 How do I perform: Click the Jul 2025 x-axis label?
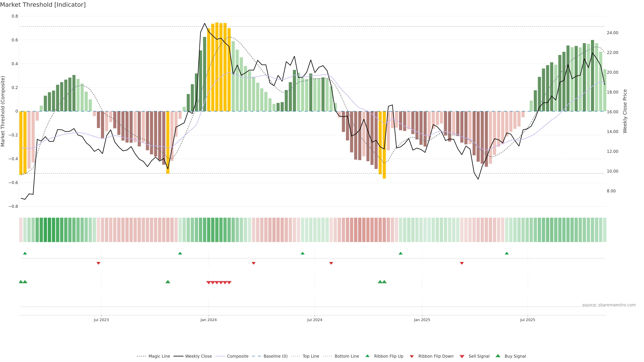click(527, 320)
